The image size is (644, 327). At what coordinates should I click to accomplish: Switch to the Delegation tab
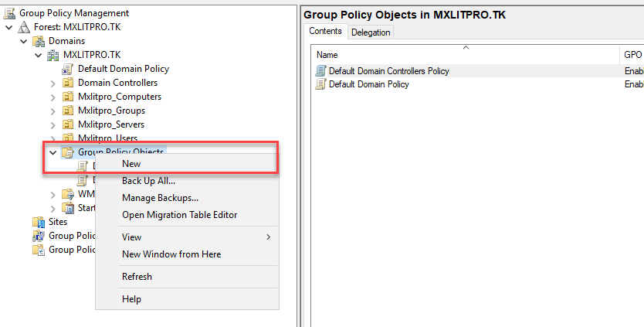[371, 32]
